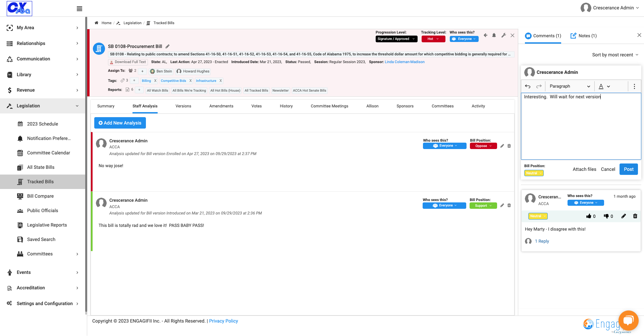Open sponsor Linda Coleman-Madison link

click(x=405, y=62)
